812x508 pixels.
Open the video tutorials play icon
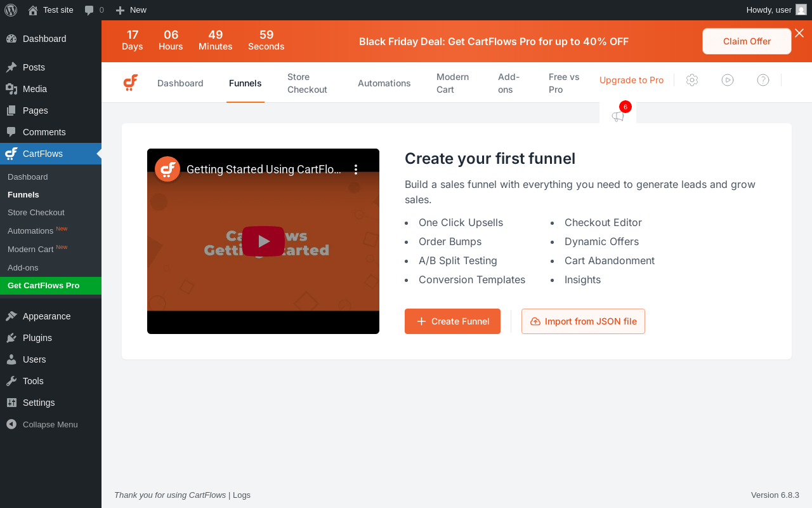tap(728, 80)
